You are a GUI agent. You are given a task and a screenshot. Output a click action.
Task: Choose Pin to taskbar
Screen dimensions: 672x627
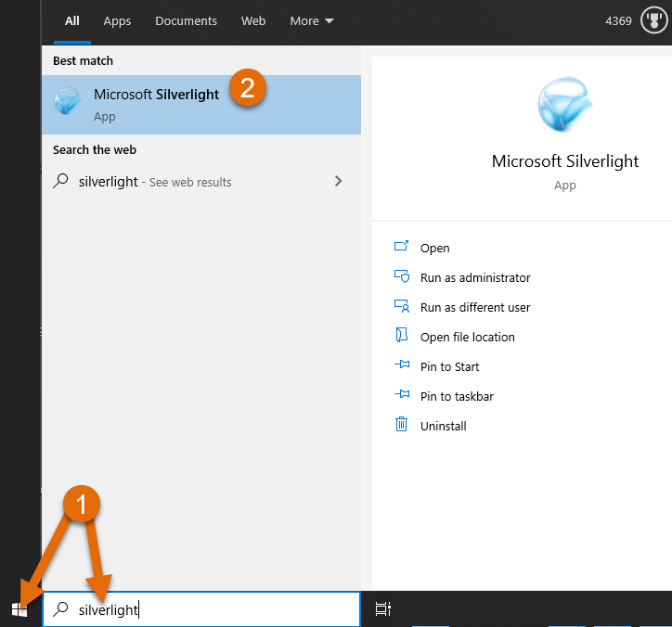(x=457, y=396)
